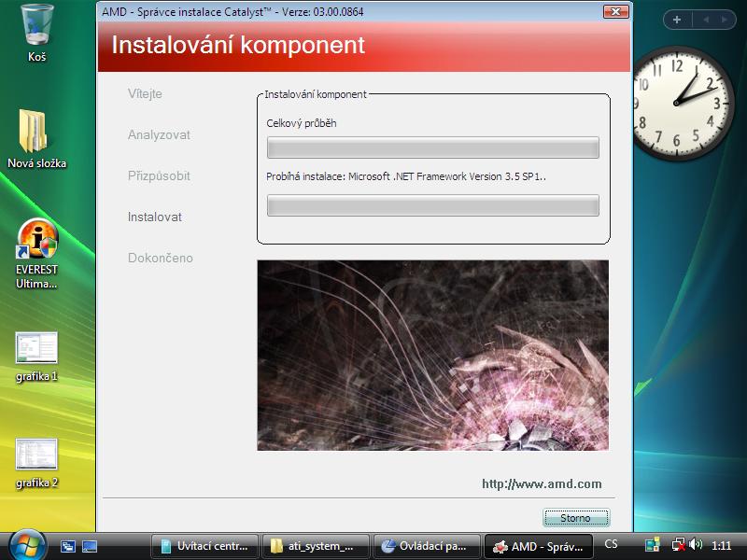
Task: Click the sidebar add gadget plus icon
Action: pyautogui.click(x=677, y=20)
